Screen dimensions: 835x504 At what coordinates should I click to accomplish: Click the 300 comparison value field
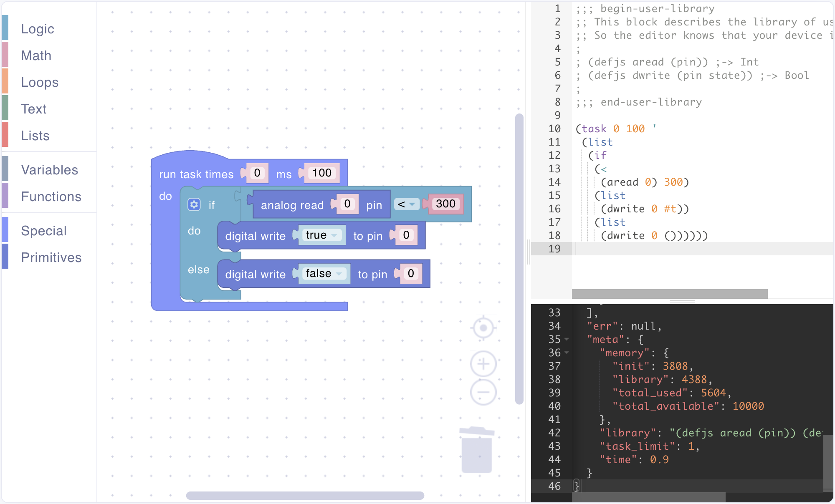pos(445,204)
